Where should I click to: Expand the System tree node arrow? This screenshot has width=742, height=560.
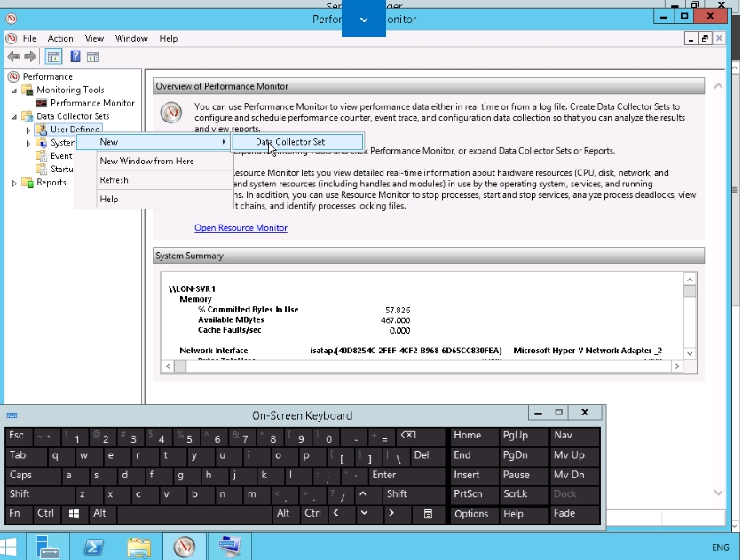[x=28, y=143]
